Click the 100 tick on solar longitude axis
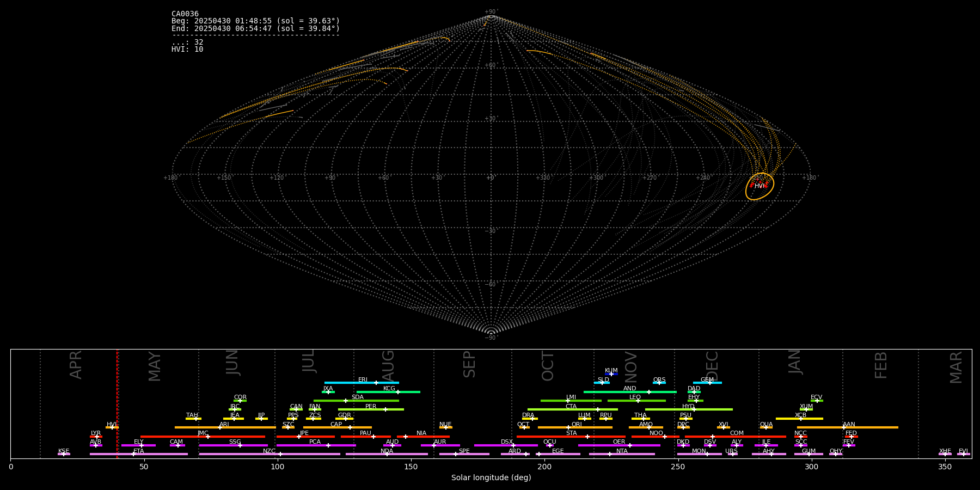Image resolution: width=980 pixels, height=490 pixels. pos(278,467)
